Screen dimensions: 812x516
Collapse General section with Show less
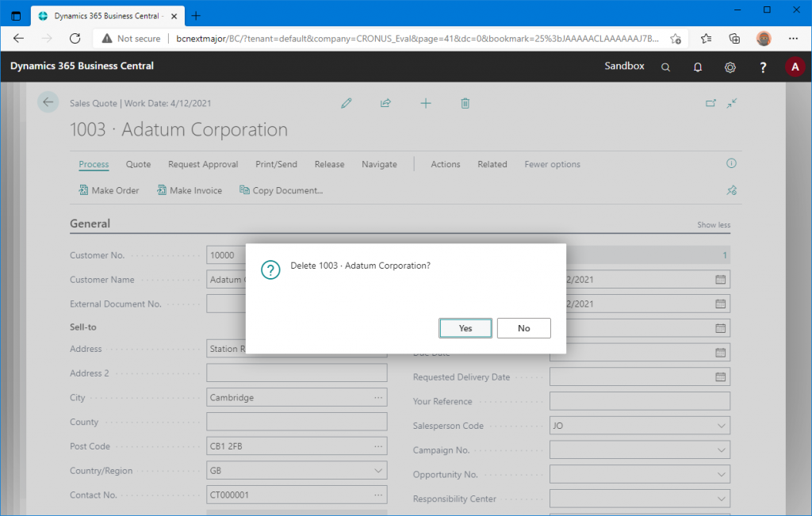pyautogui.click(x=714, y=224)
